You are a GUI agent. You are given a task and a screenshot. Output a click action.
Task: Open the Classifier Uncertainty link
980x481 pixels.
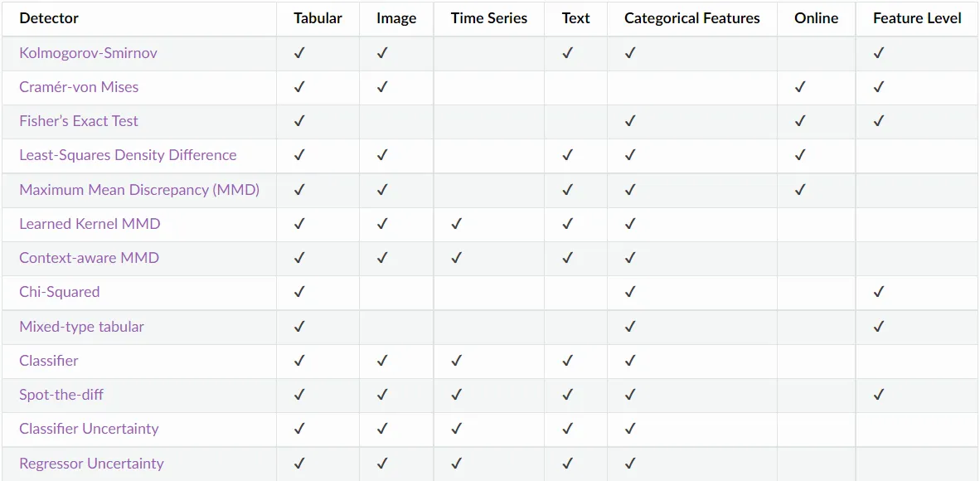coord(89,429)
